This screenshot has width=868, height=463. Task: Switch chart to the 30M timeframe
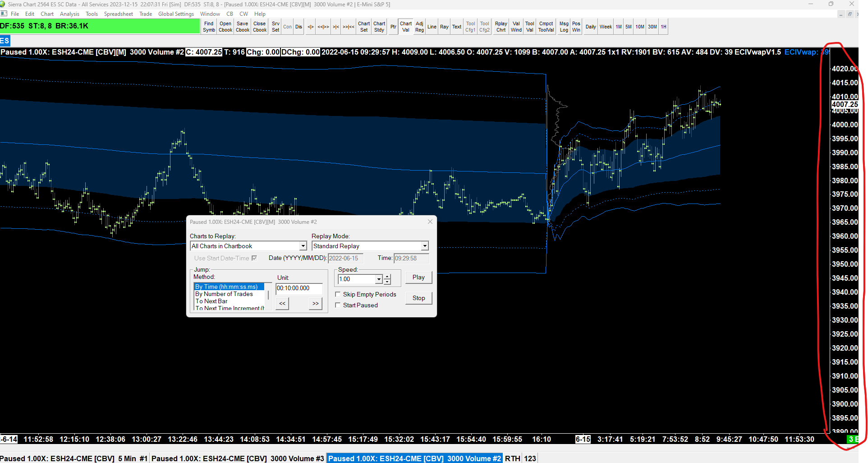[x=652, y=27]
